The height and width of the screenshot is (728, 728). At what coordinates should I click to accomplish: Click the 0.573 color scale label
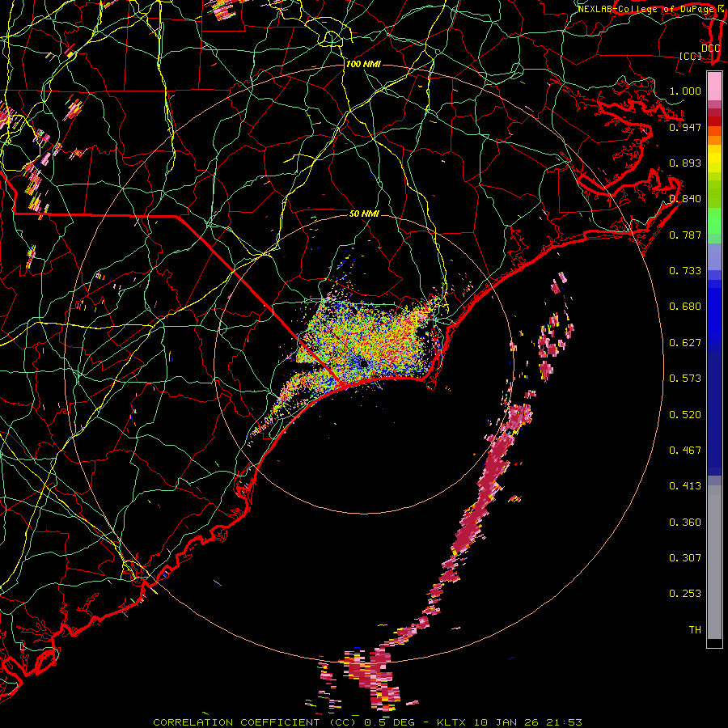pyautogui.click(x=685, y=379)
